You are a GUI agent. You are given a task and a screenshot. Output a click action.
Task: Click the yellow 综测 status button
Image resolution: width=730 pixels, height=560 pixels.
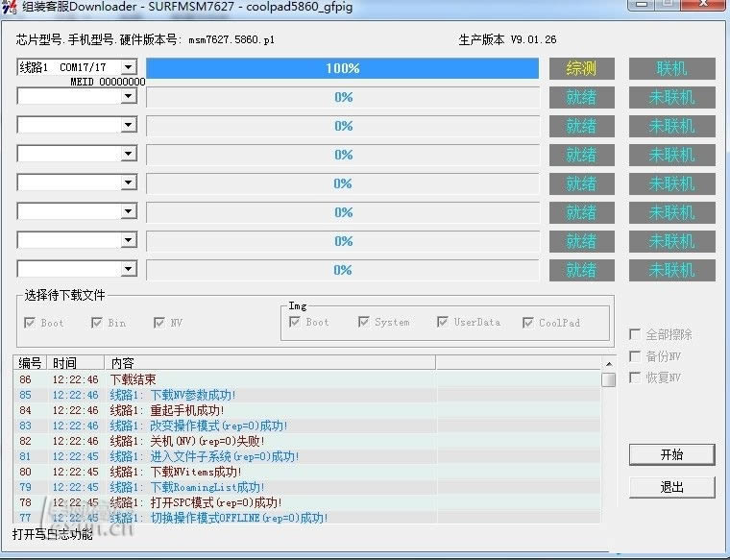click(581, 68)
